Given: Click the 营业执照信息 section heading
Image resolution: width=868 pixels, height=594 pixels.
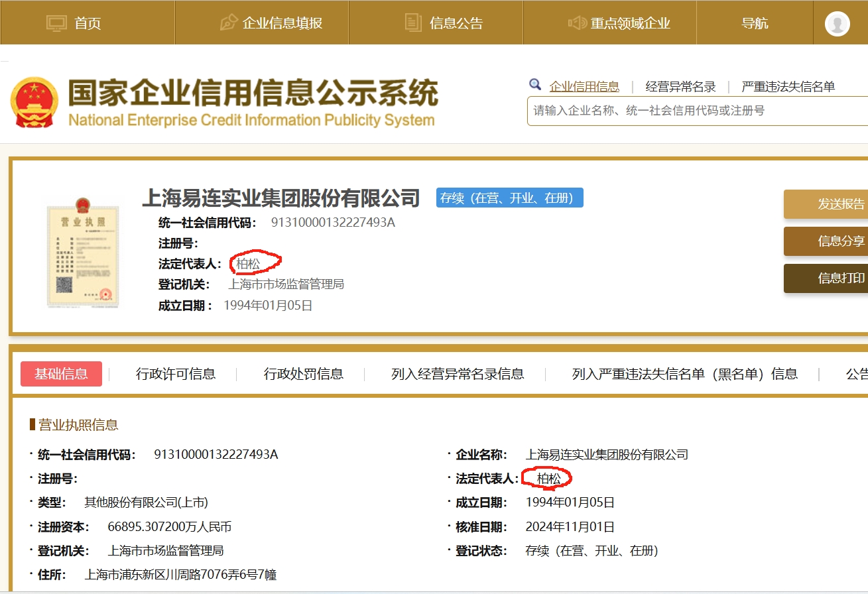Looking at the screenshot, I should pyautogui.click(x=78, y=425).
